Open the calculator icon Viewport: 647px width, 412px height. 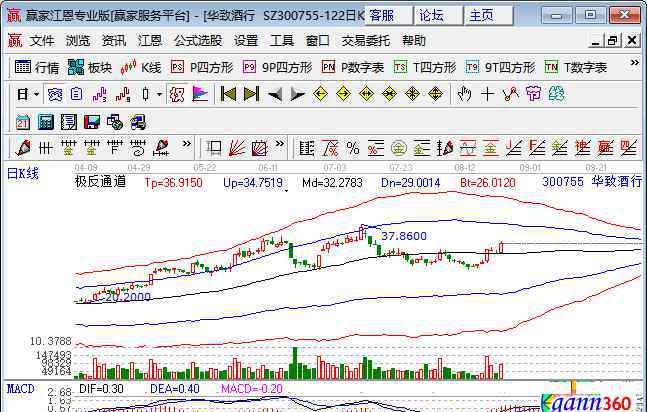[46, 123]
